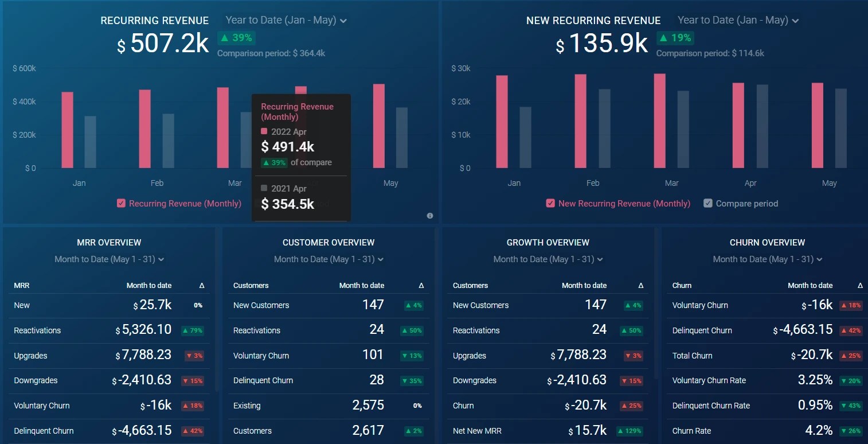
Task: Click the 19% increase badge on New Recurring Revenue
Action: tap(675, 37)
